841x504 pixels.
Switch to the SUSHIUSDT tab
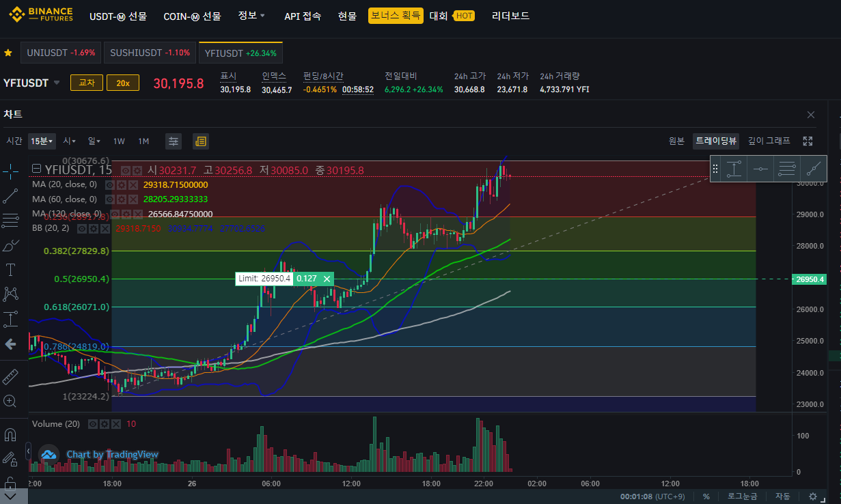(150, 53)
